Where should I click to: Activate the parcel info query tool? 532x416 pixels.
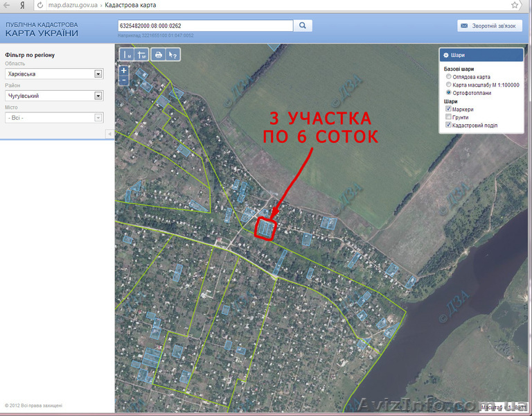coord(172,54)
